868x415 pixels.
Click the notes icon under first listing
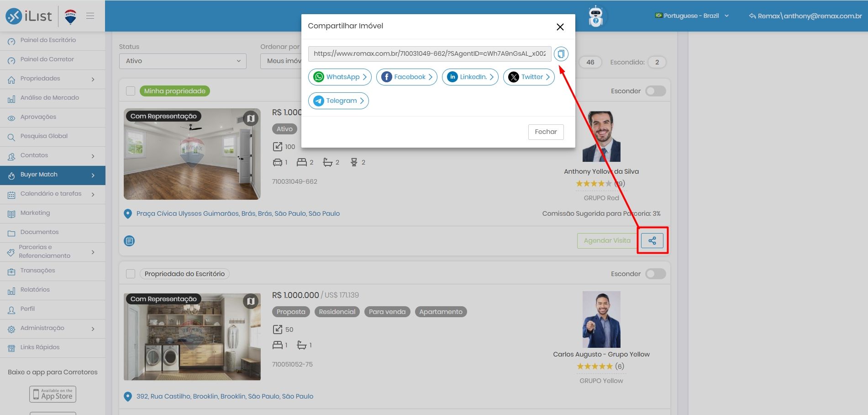(130, 241)
